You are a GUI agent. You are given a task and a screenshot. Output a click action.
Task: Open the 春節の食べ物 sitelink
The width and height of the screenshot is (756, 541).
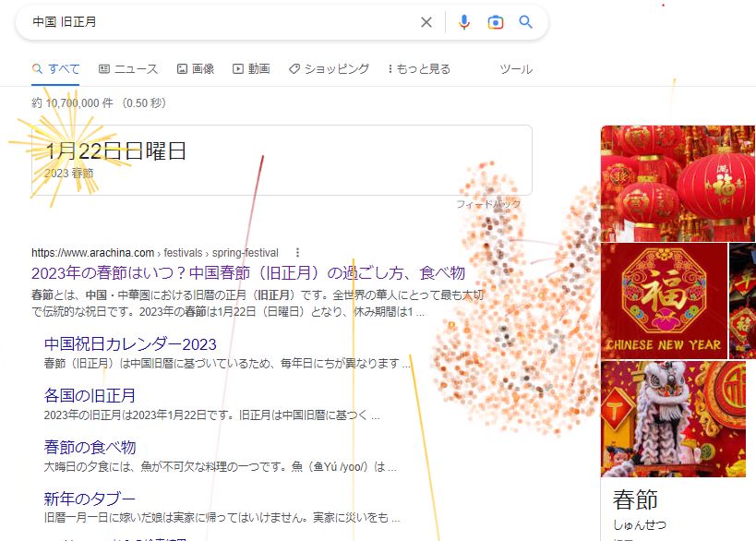pyautogui.click(x=90, y=447)
